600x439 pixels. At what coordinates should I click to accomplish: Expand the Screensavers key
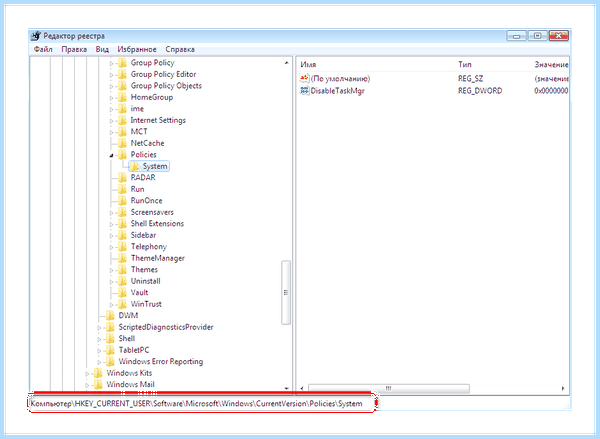tap(111, 212)
